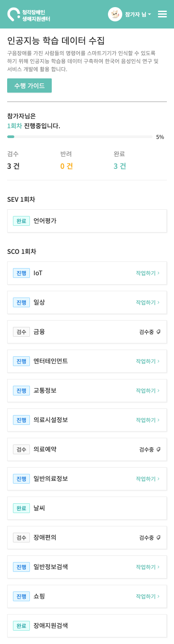
Task: Click the 검수중 icon on 장애편의 row
Action: [158, 538]
